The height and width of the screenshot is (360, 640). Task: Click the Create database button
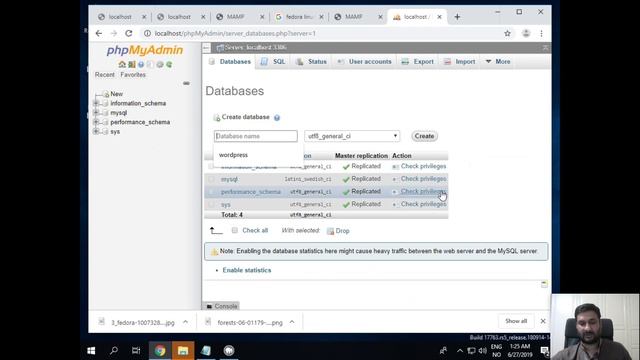[424, 136]
